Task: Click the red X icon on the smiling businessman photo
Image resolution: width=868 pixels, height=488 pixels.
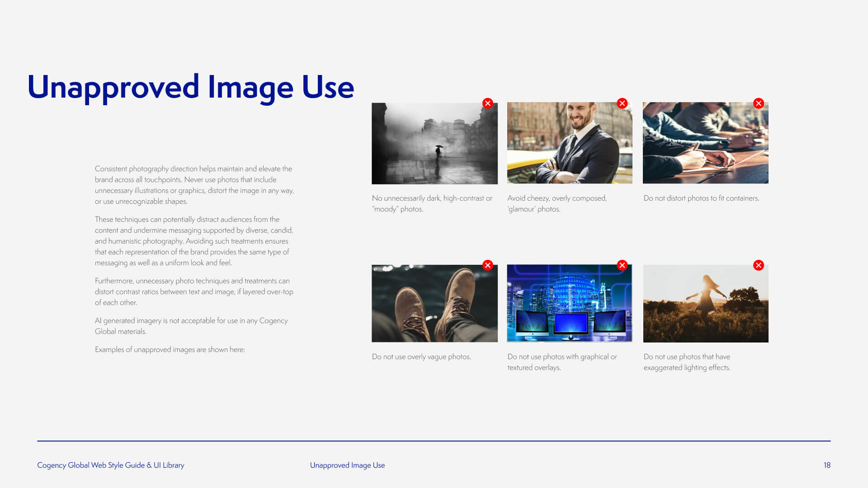Action: pyautogui.click(x=622, y=103)
